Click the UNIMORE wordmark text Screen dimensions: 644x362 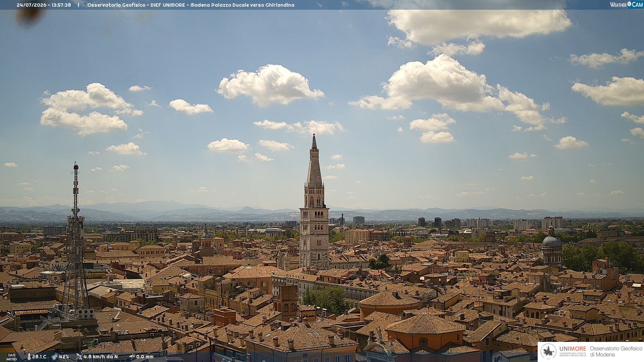click(573, 349)
